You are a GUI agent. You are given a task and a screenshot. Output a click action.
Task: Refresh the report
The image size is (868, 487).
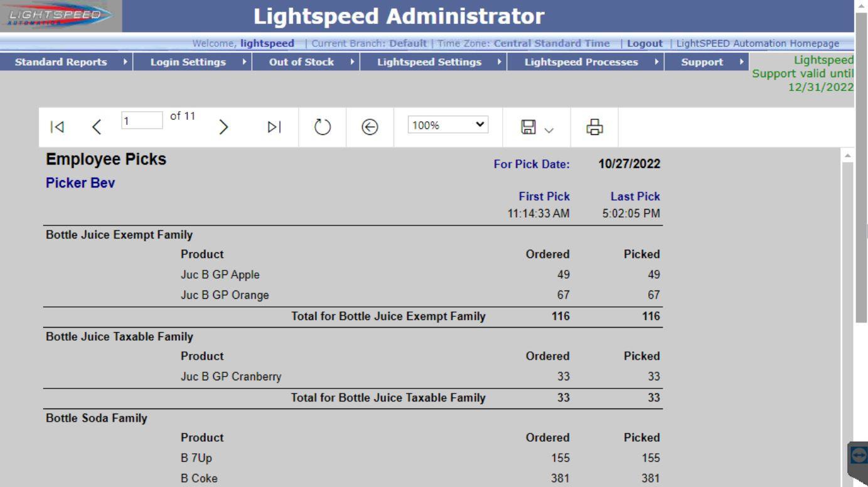click(322, 127)
